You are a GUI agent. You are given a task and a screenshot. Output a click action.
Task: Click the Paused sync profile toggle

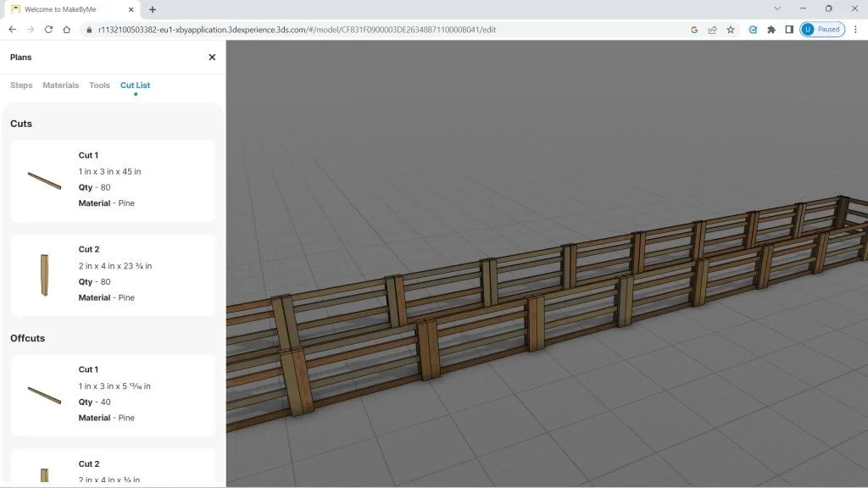point(823,28)
